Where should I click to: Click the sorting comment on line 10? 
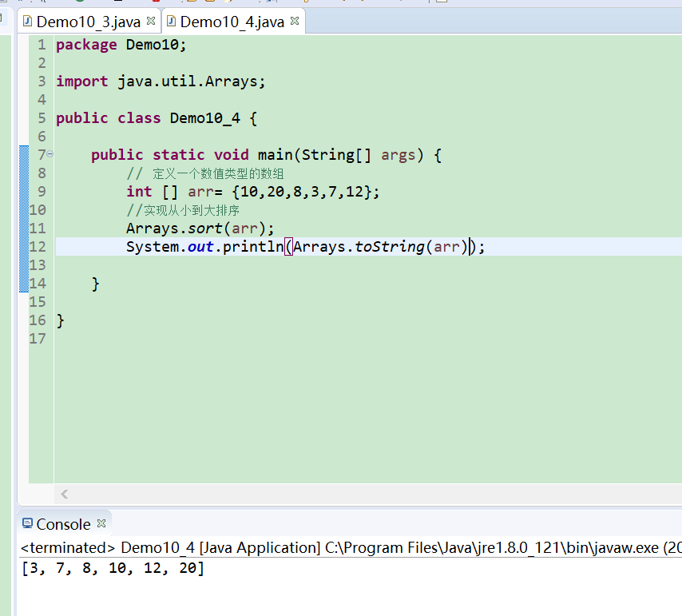pos(183,211)
